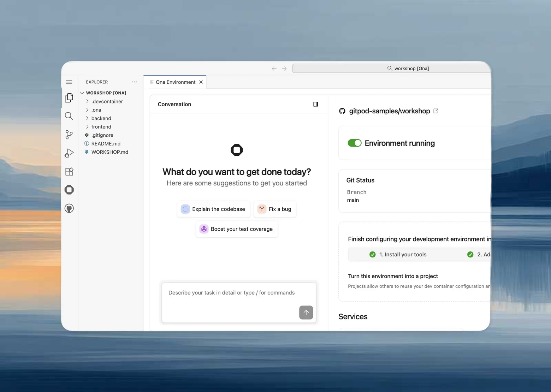Click the Install your tools completed checkmark
The image size is (551, 392).
[x=372, y=254]
